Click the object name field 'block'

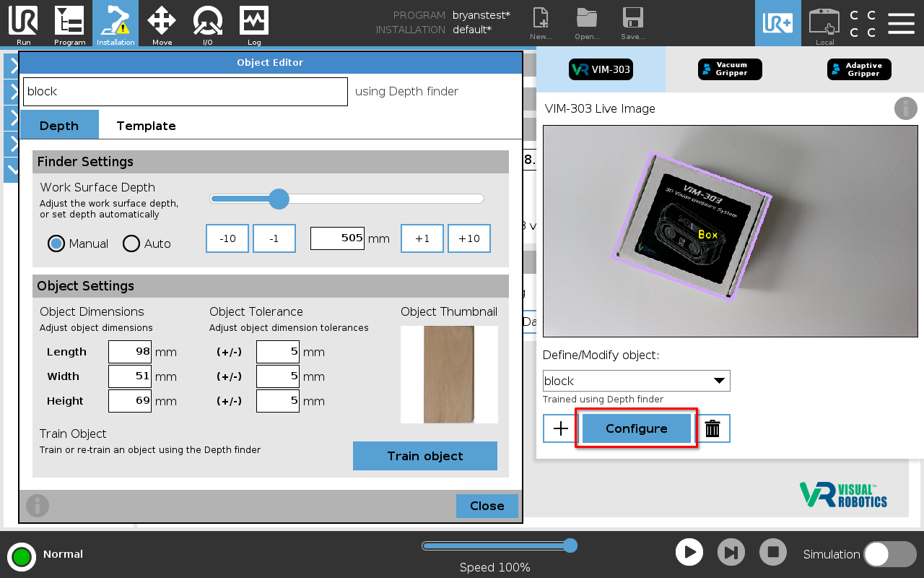click(x=186, y=92)
